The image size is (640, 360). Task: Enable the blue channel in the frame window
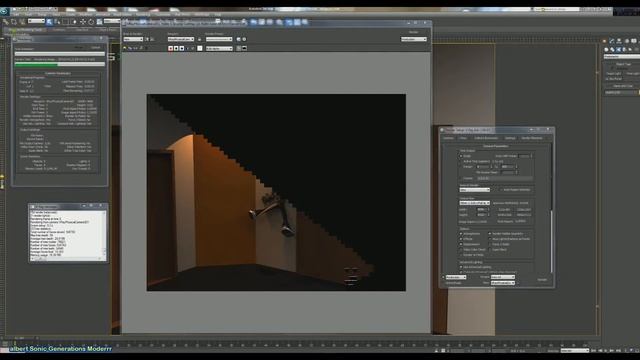(x=182, y=48)
